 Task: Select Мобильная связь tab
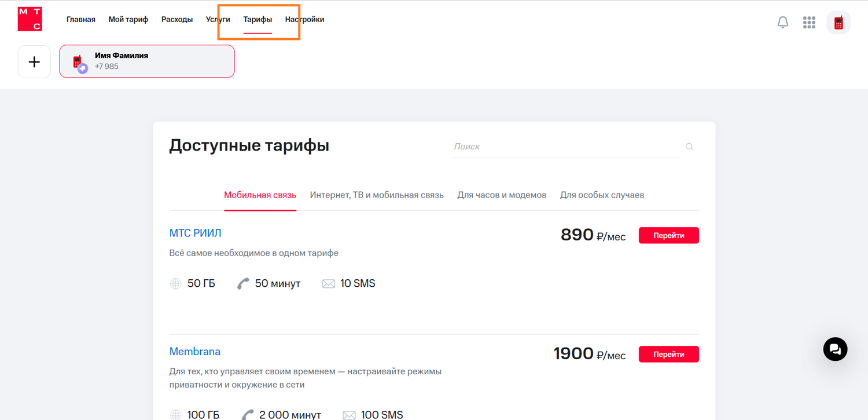pos(260,195)
